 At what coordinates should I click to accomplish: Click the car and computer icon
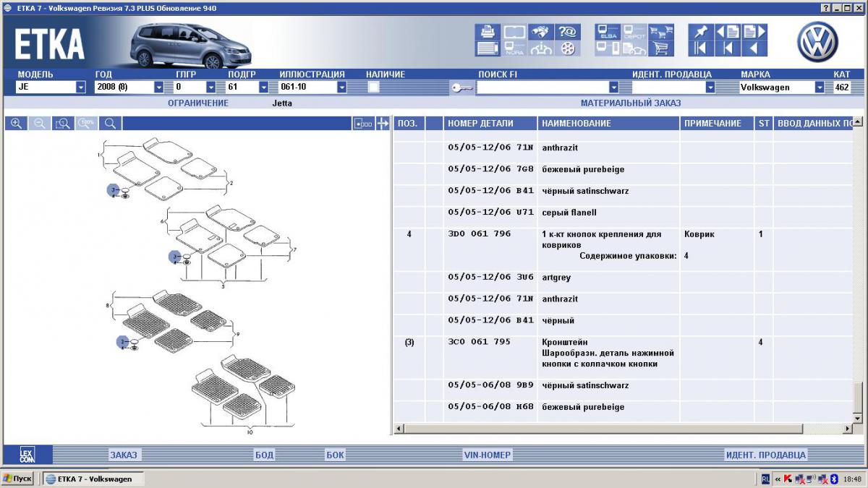click(x=634, y=48)
